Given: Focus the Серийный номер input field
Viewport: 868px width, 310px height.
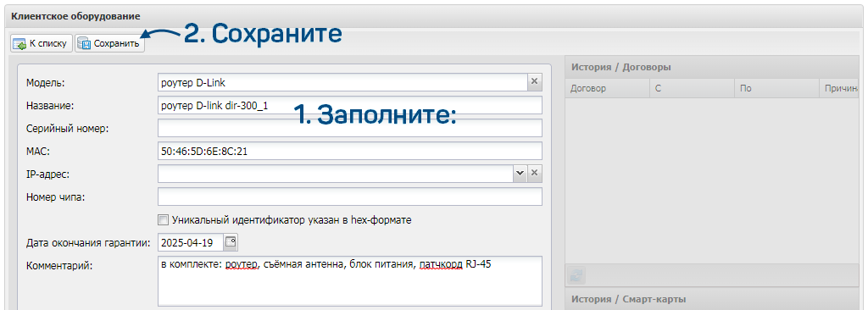Looking at the screenshot, I should 350,128.
